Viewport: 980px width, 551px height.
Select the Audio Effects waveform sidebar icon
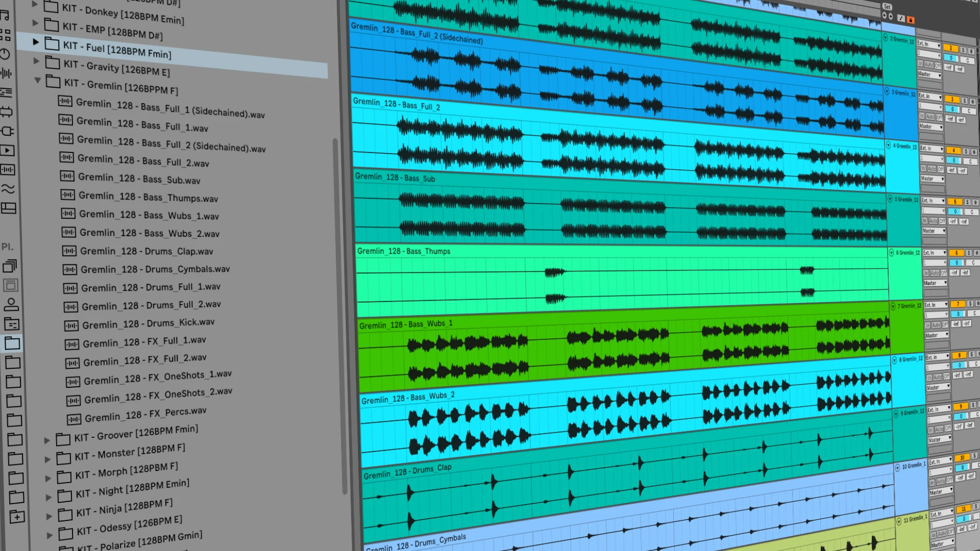[x=6, y=73]
